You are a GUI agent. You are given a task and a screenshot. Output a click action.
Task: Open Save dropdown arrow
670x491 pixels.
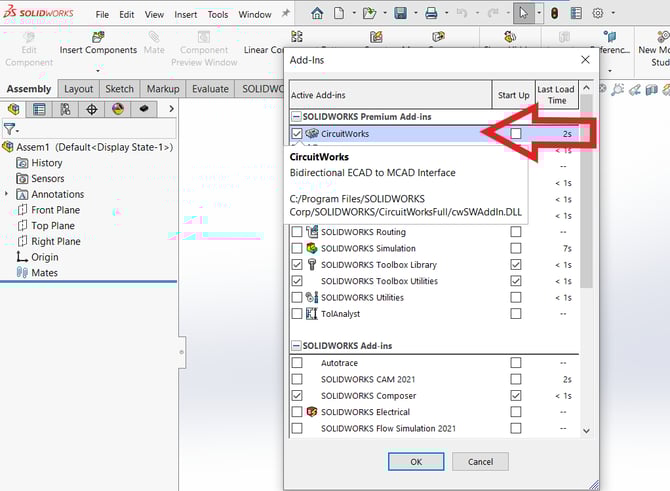pos(415,13)
